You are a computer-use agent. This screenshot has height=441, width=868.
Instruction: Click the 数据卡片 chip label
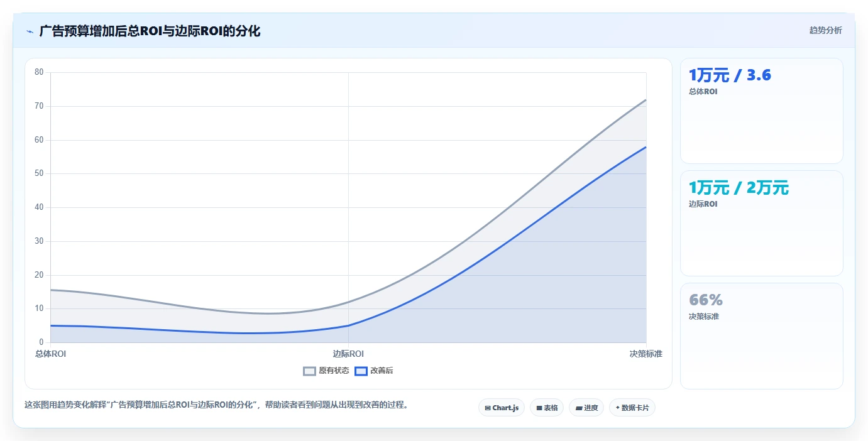click(x=635, y=408)
